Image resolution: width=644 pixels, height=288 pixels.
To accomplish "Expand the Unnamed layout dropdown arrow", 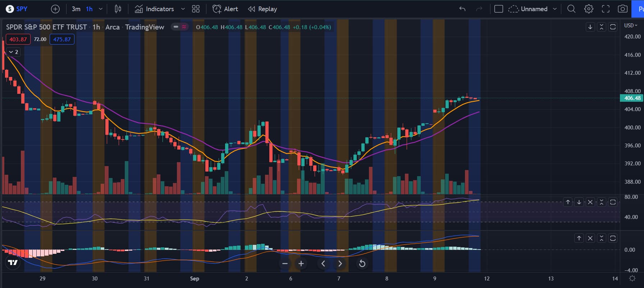I will tap(554, 9).
